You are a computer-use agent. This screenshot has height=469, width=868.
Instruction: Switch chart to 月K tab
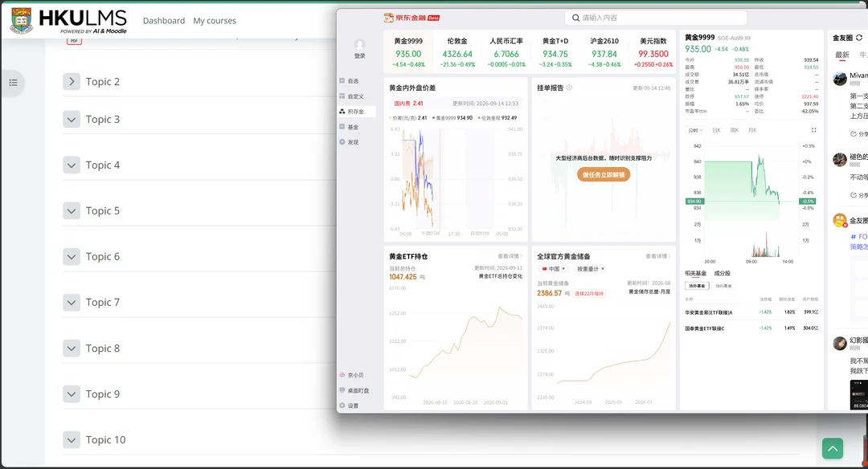click(752, 130)
